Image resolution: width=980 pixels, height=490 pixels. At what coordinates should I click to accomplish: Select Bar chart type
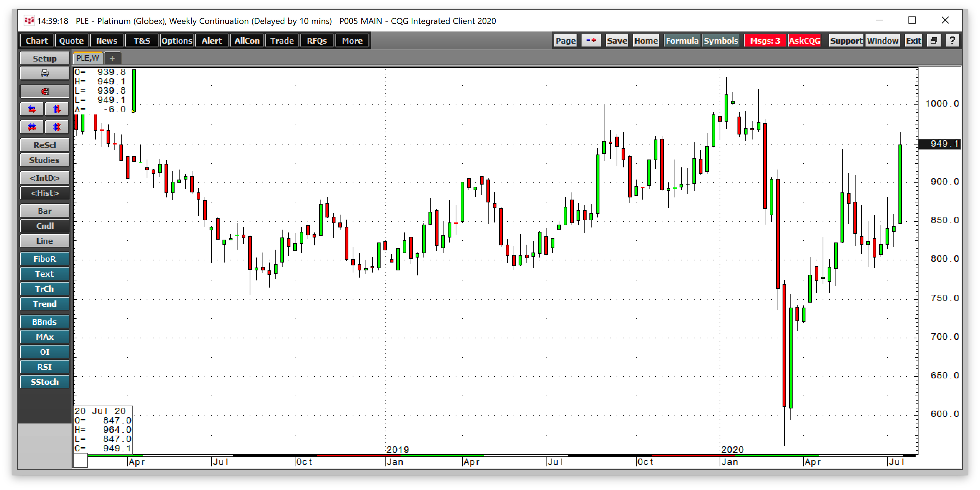pyautogui.click(x=44, y=211)
